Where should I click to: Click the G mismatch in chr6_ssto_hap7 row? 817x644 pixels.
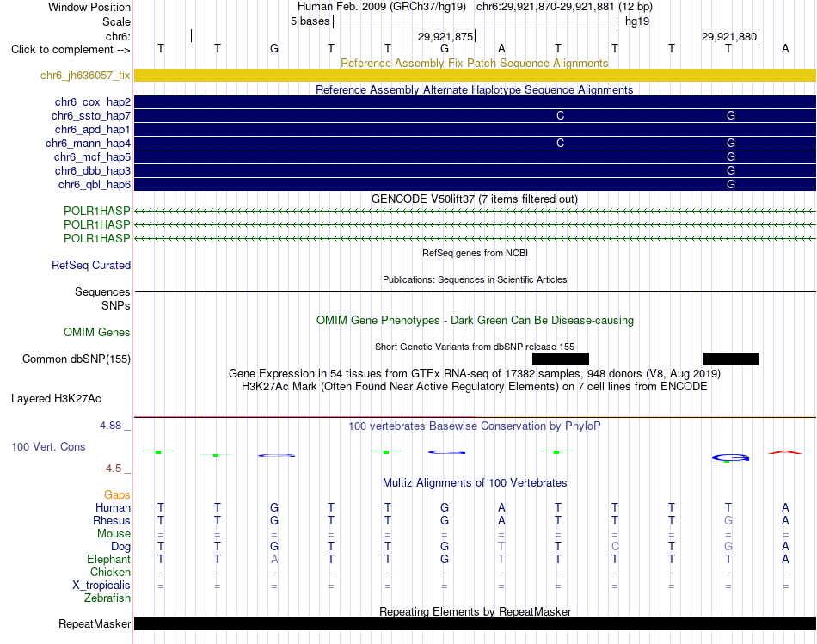click(730, 116)
